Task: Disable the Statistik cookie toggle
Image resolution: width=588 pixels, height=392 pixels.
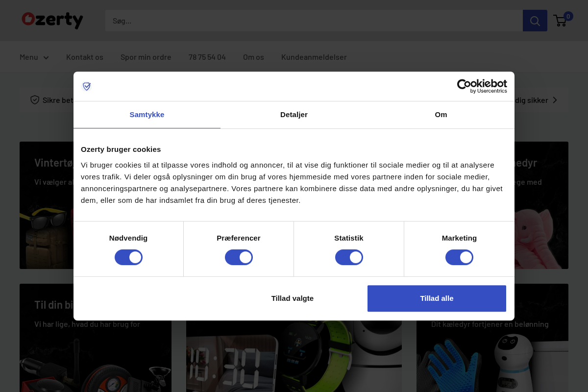Action: click(349, 257)
